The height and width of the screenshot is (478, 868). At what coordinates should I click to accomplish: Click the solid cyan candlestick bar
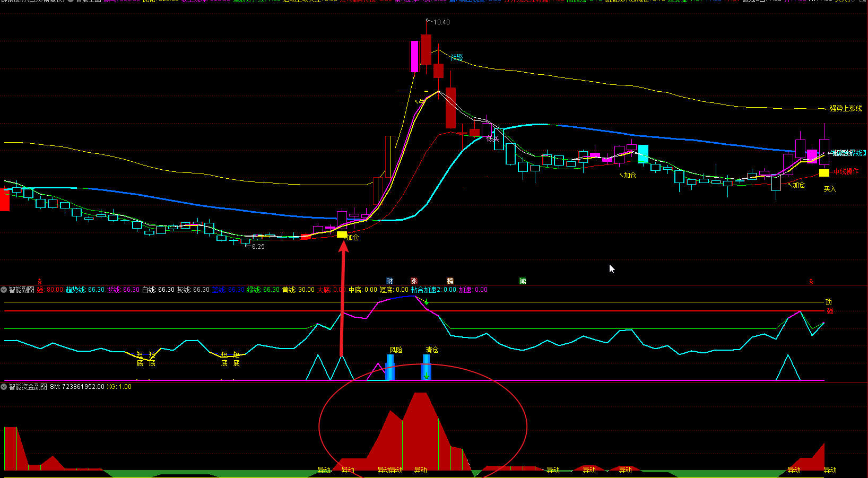(643, 153)
